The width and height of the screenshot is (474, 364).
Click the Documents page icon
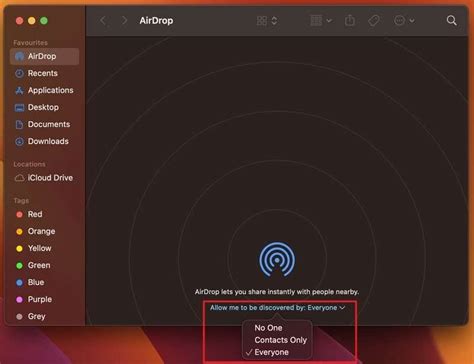click(x=19, y=124)
